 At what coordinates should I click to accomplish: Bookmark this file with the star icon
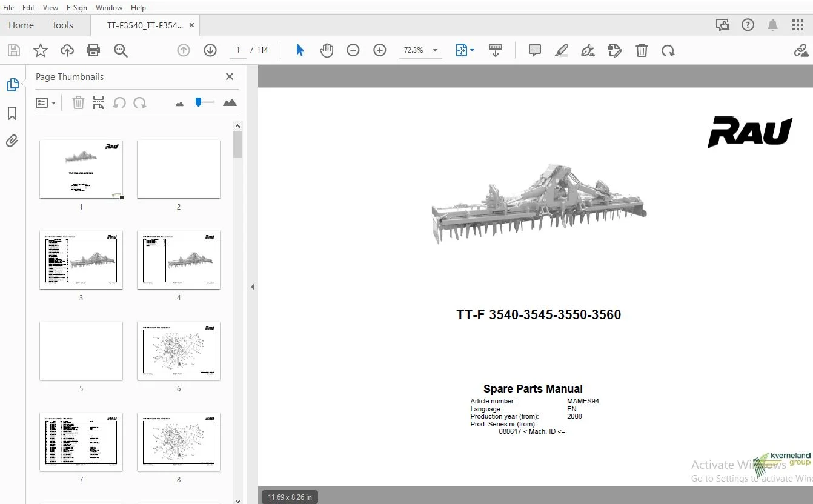click(x=40, y=50)
